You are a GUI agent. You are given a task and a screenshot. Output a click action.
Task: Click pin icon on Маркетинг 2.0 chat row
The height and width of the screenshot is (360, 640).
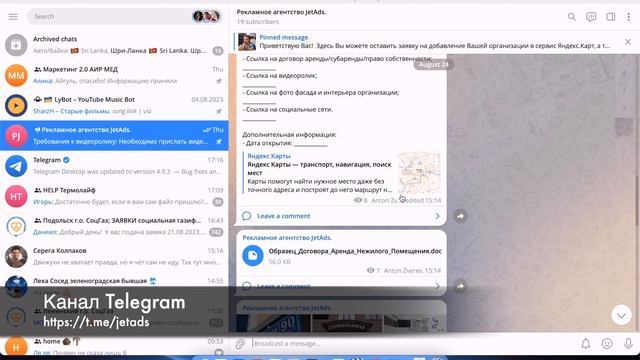click(x=219, y=81)
